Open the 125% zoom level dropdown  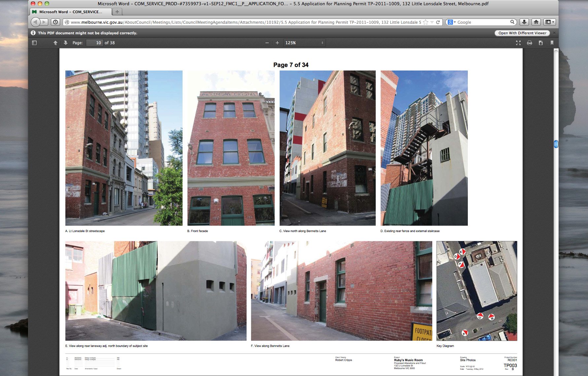304,43
